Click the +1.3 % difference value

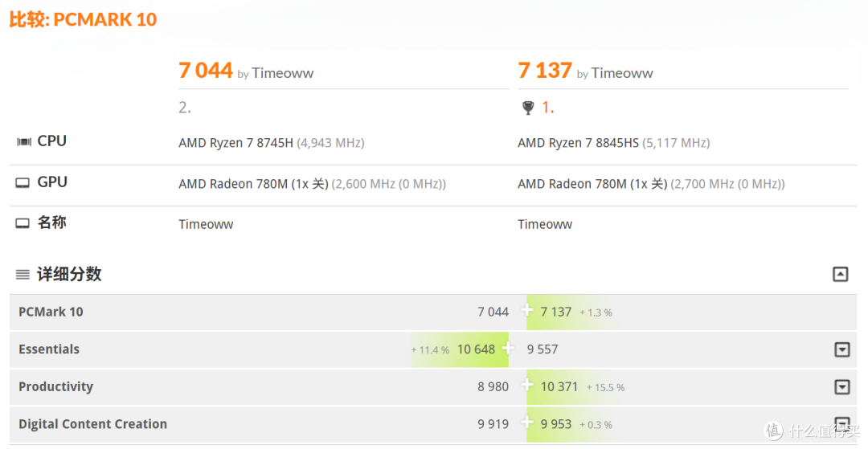point(596,313)
